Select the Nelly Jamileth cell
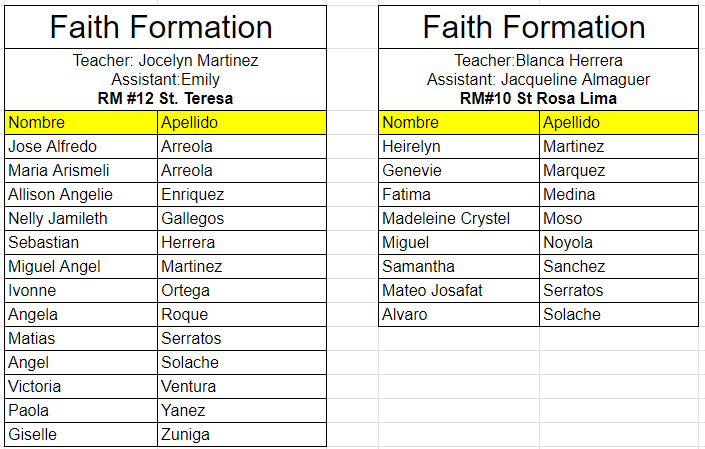Screen dimensions: 705x449 click(x=80, y=219)
